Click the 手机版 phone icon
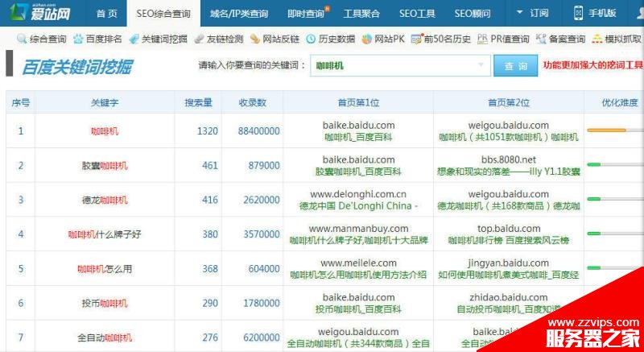 coord(578,13)
